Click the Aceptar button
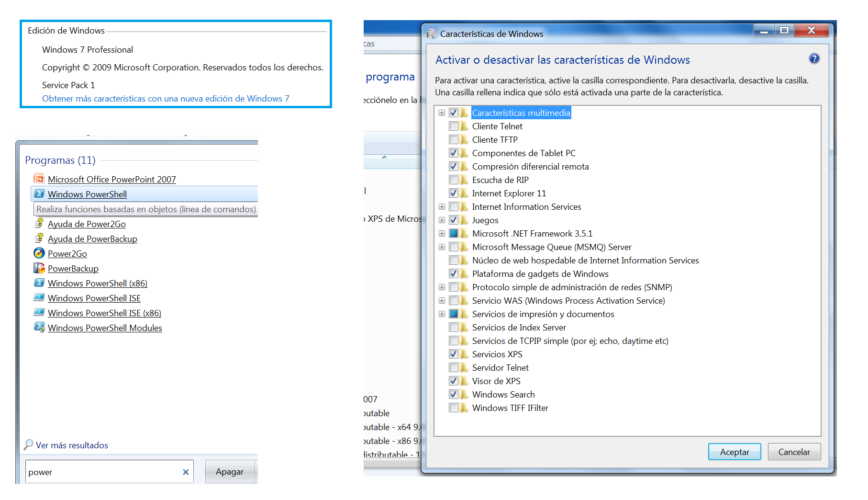This screenshot has width=868, height=500. [734, 452]
